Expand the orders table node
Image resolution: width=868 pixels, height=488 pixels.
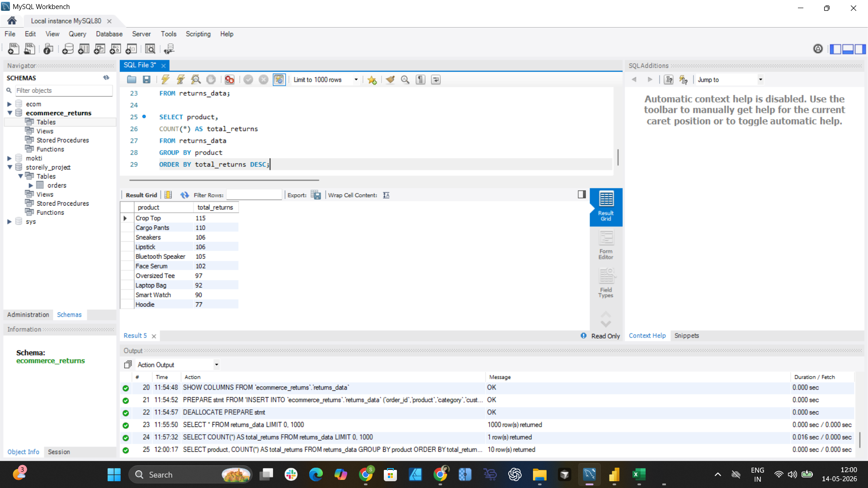(31, 185)
